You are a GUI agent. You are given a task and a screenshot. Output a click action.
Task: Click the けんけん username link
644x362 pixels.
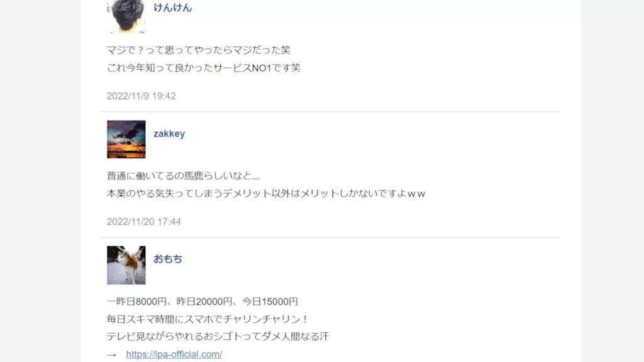[x=172, y=8]
